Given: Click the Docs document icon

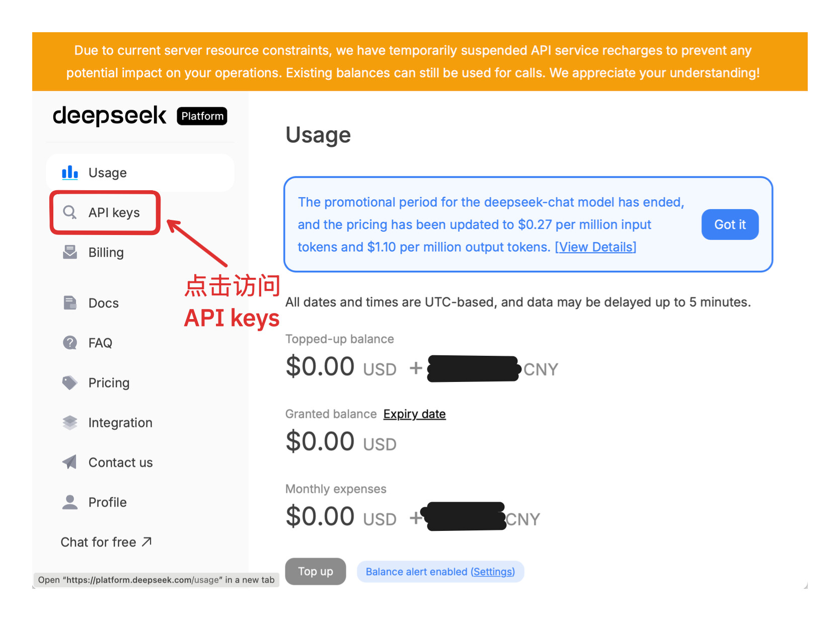Looking at the screenshot, I should click(x=70, y=303).
